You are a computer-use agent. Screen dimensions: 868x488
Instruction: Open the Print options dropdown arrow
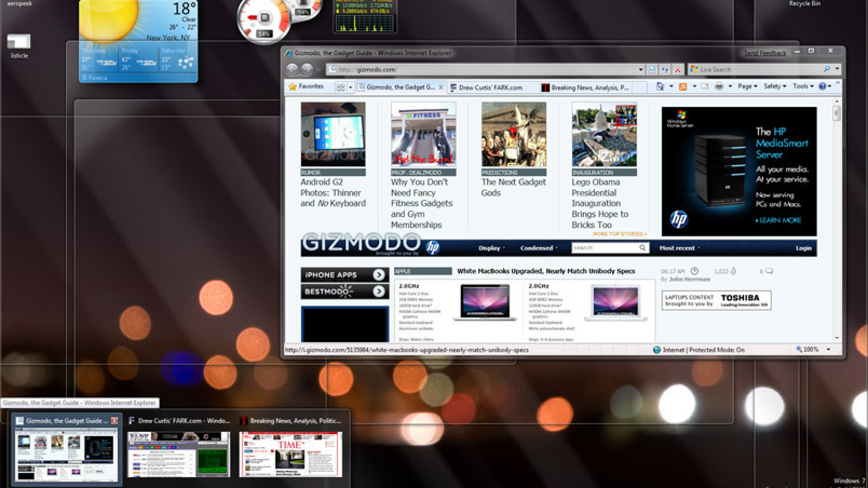pos(730,86)
